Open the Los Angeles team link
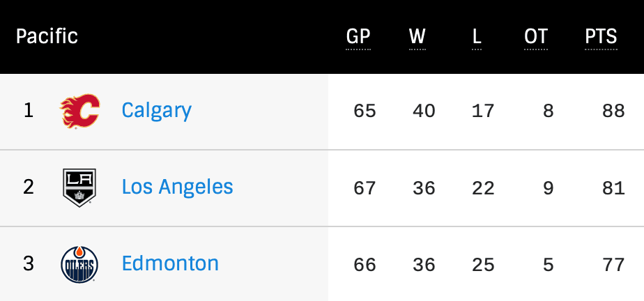Viewport: 644px width, 301px height. (x=177, y=187)
